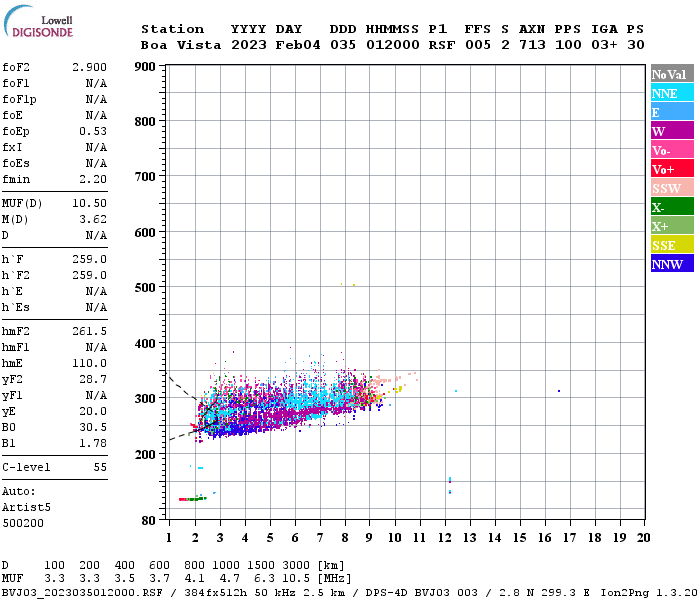Click the NNE cyan legend swatch

pyautogui.click(x=672, y=93)
